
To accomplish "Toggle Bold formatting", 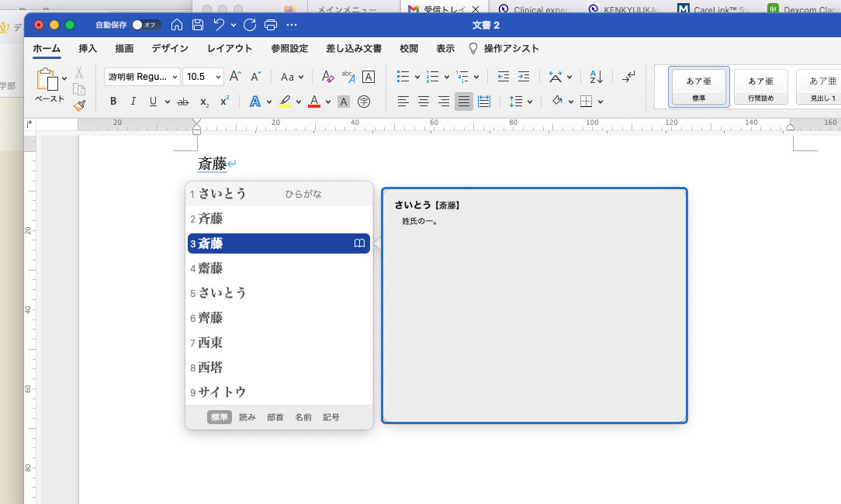I will click(x=113, y=102).
